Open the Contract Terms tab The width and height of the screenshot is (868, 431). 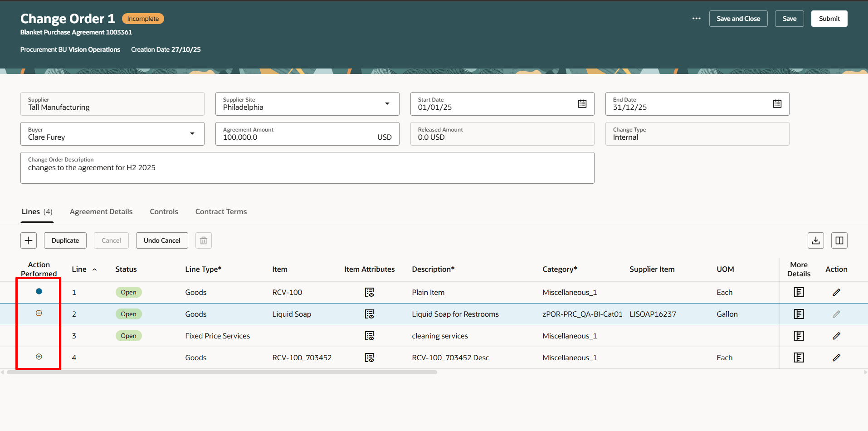click(x=221, y=211)
